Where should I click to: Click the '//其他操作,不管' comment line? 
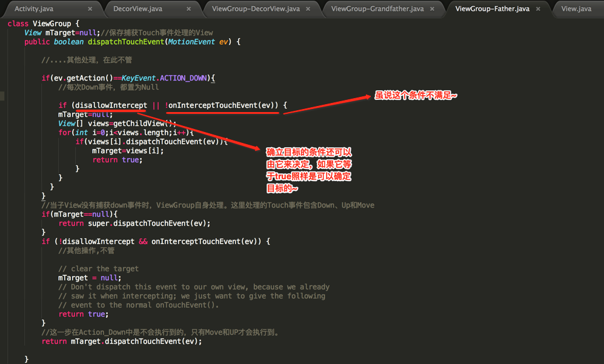pos(86,251)
